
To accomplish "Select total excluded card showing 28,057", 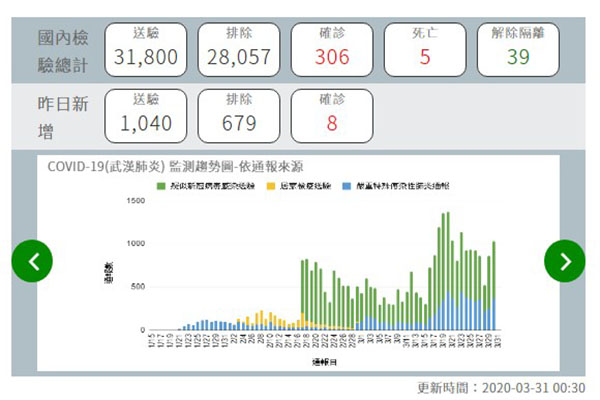I will (x=239, y=49).
